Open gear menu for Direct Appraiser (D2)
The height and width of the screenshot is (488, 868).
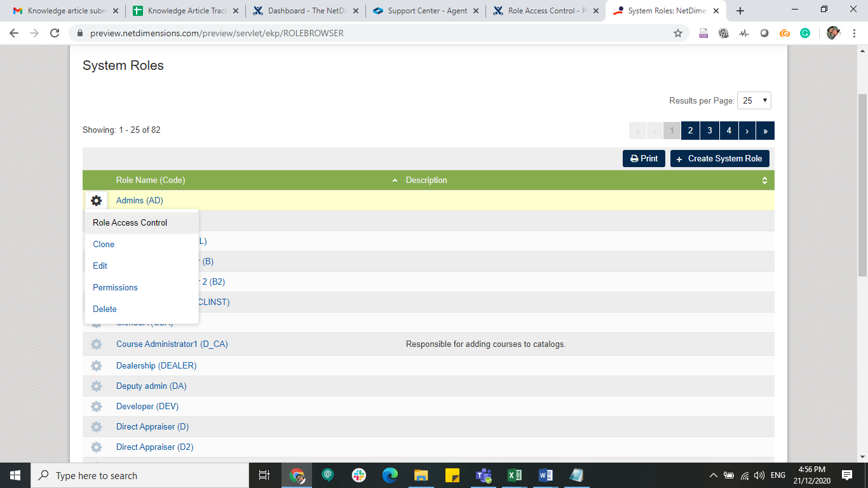click(96, 447)
